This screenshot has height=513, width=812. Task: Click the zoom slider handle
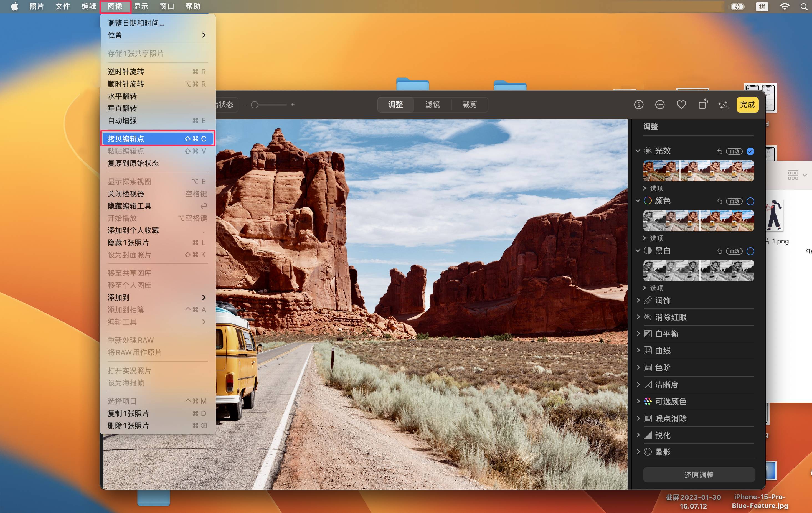(255, 105)
